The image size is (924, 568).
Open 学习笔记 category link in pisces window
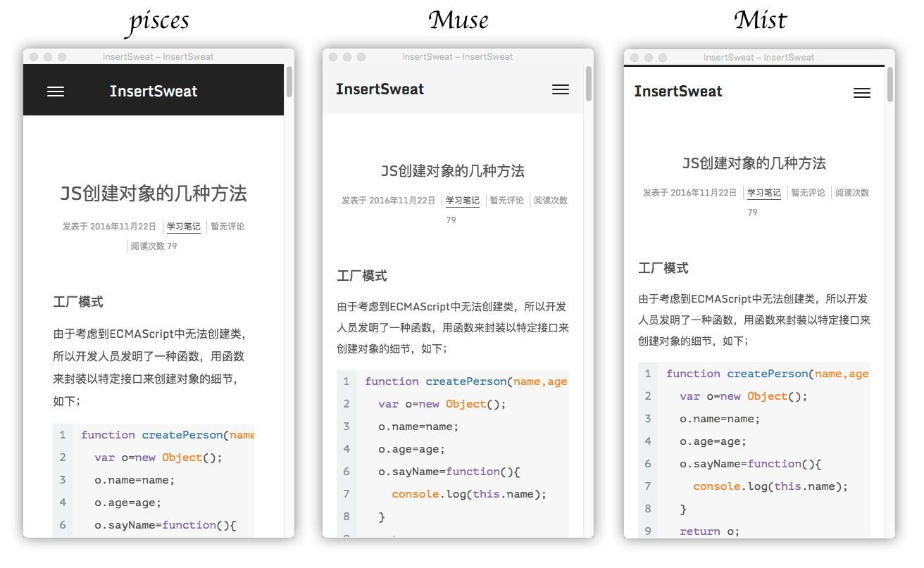[184, 227]
